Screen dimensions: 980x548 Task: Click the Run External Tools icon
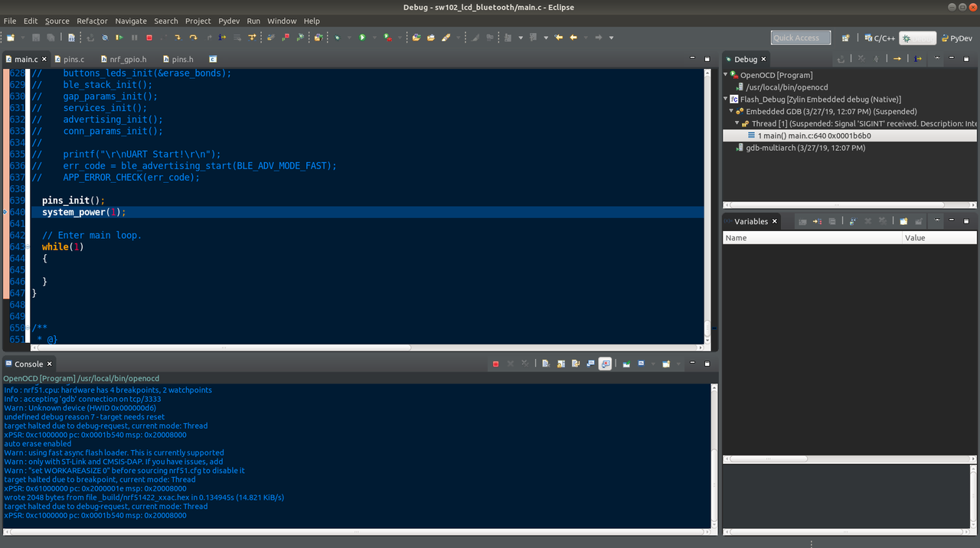click(387, 38)
